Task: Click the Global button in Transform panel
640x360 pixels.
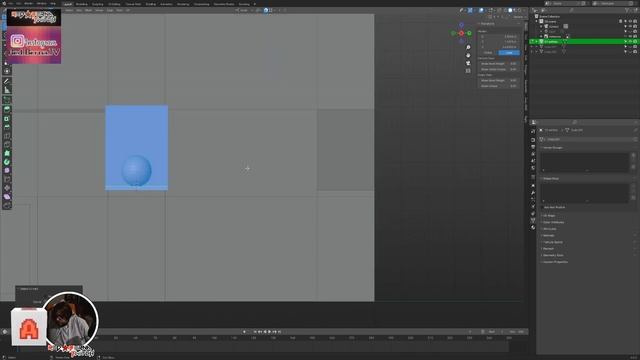Action: click(x=488, y=53)
